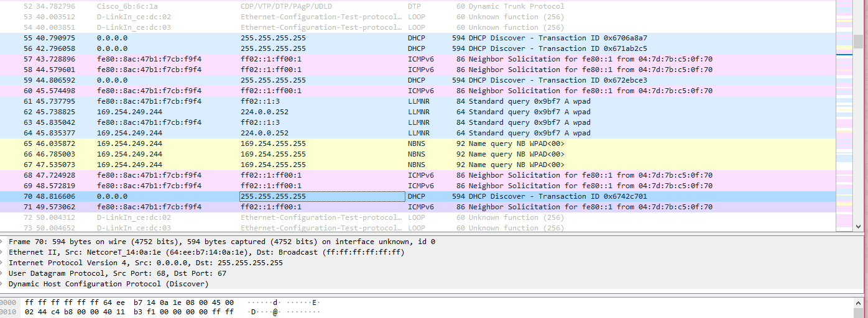The image size is (868, 318).
Task: Expand the Internet Protocol Version 4 arrow
Action: tap(2, 263)
